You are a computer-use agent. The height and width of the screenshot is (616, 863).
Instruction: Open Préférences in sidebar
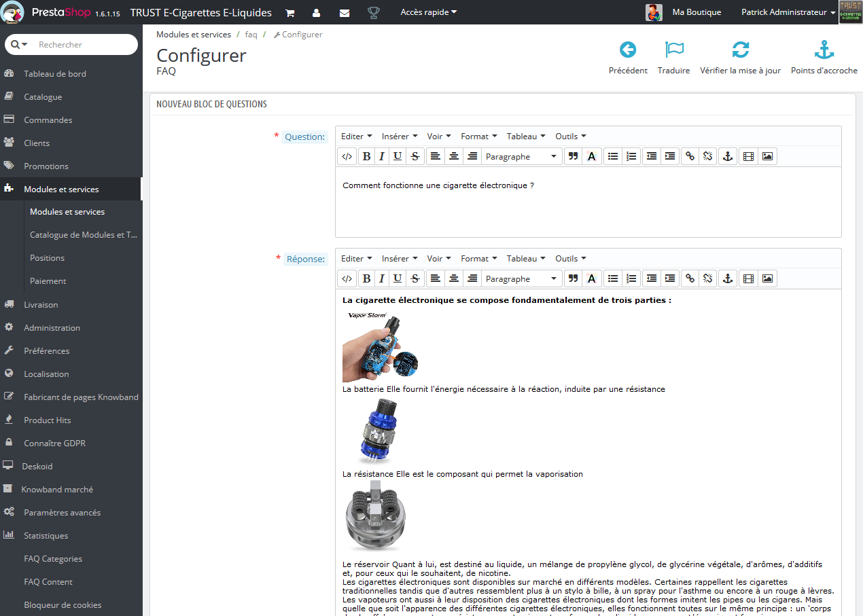[46, 351]
